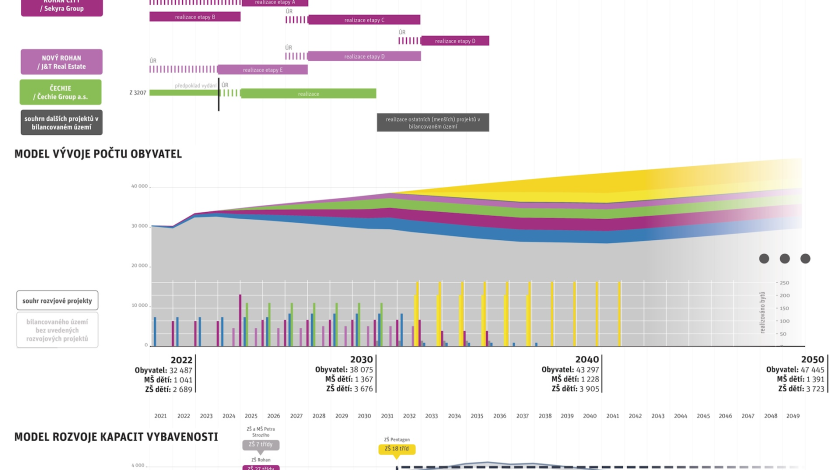
Task: Click year 2028 on the timeline axis
Action: 319,416
